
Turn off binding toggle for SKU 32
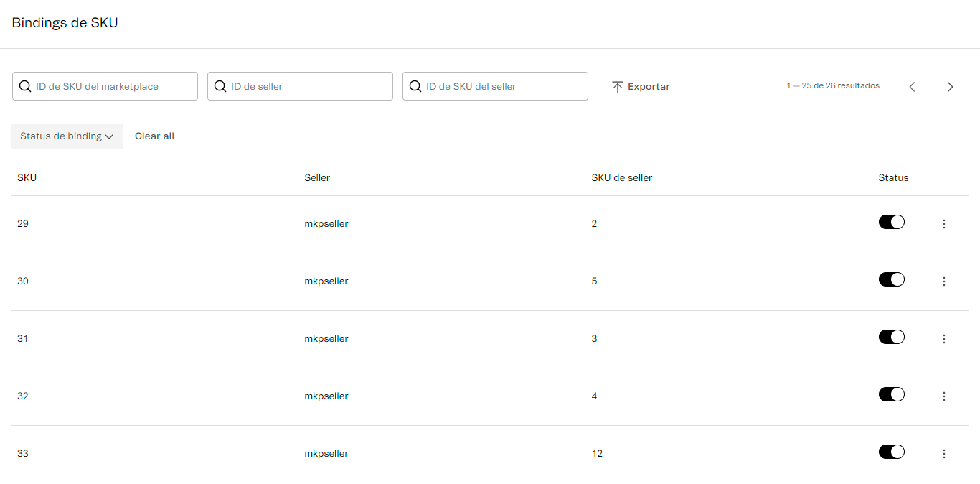pyautogui.click(x=891, y=395)
